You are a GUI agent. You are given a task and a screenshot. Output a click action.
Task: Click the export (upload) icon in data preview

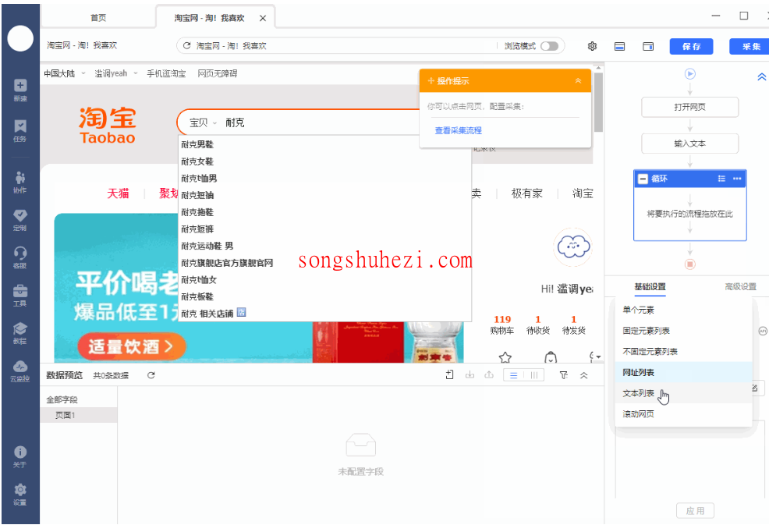[489, 375]
